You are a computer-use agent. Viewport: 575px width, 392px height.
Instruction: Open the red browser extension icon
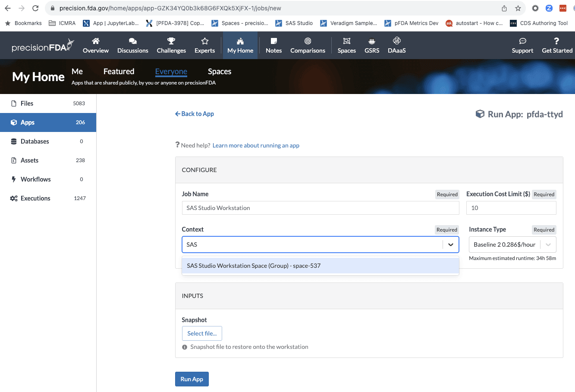562,8
